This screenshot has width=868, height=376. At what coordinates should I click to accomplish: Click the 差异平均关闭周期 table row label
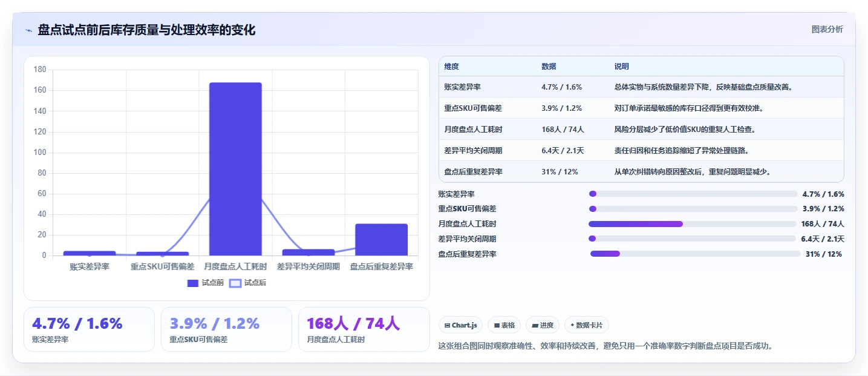(473, 150)
